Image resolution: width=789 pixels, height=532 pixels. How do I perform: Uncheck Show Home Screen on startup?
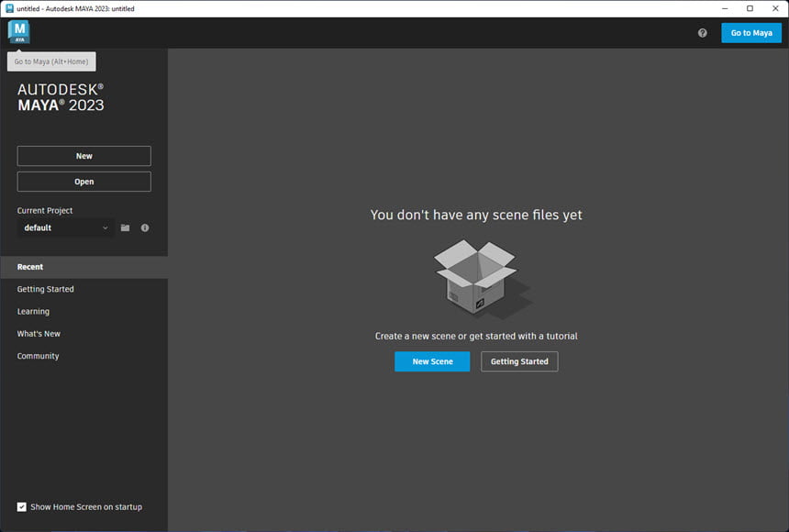coord(22,507)
